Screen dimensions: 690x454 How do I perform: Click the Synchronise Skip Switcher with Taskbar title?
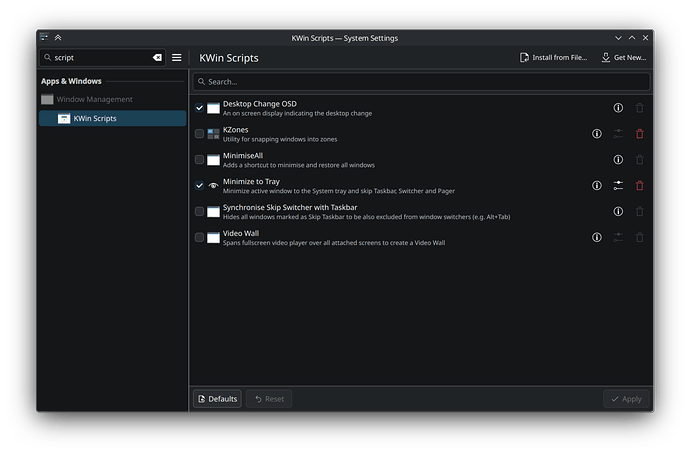point(290,207)
